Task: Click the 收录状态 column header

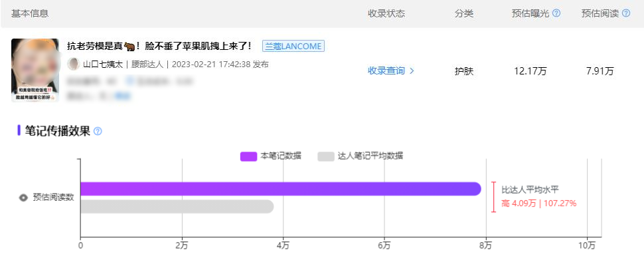Action: (x=386, y=13)
